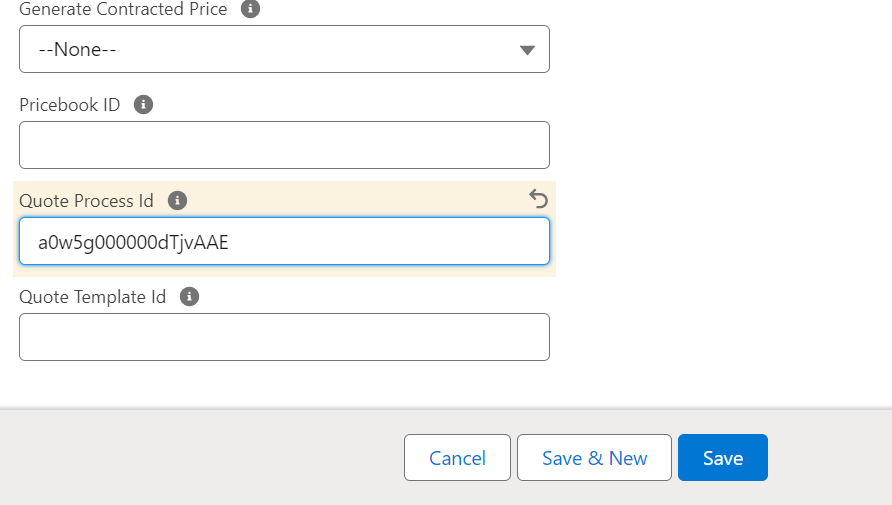Click the Generate Contracted Price label
The image size is (892, 505).
[123, 9]
